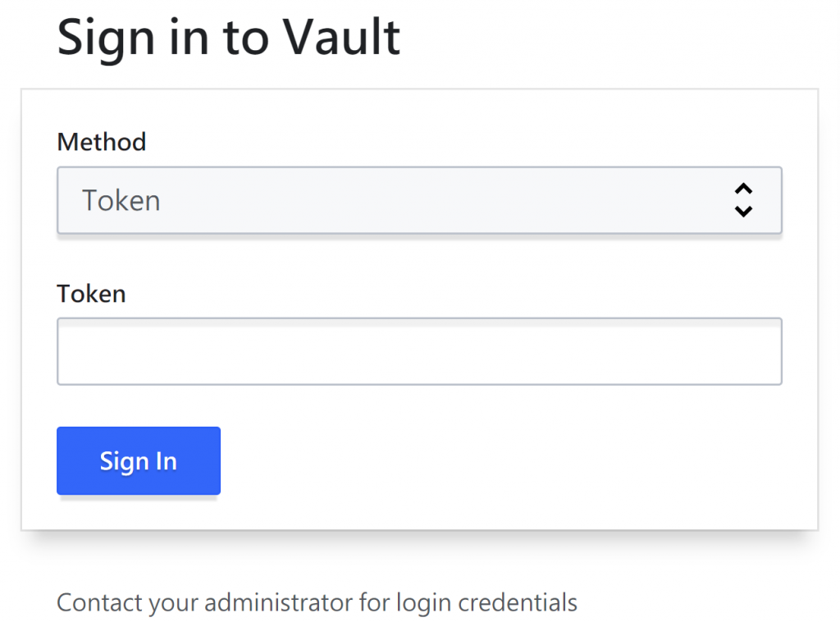Click the right end of the Token input

coord(773,351)
